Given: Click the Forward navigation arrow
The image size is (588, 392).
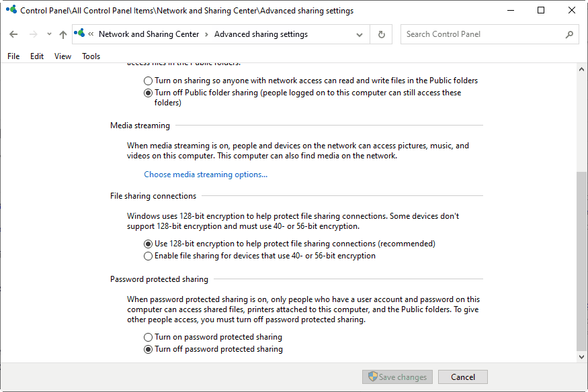Looking at the screenshot, I should [33, 34].
